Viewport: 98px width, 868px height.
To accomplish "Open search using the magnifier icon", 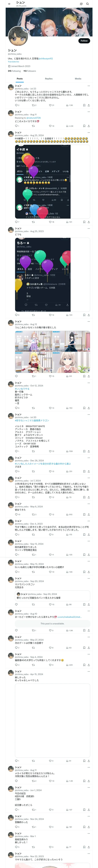I will point(88,4).
